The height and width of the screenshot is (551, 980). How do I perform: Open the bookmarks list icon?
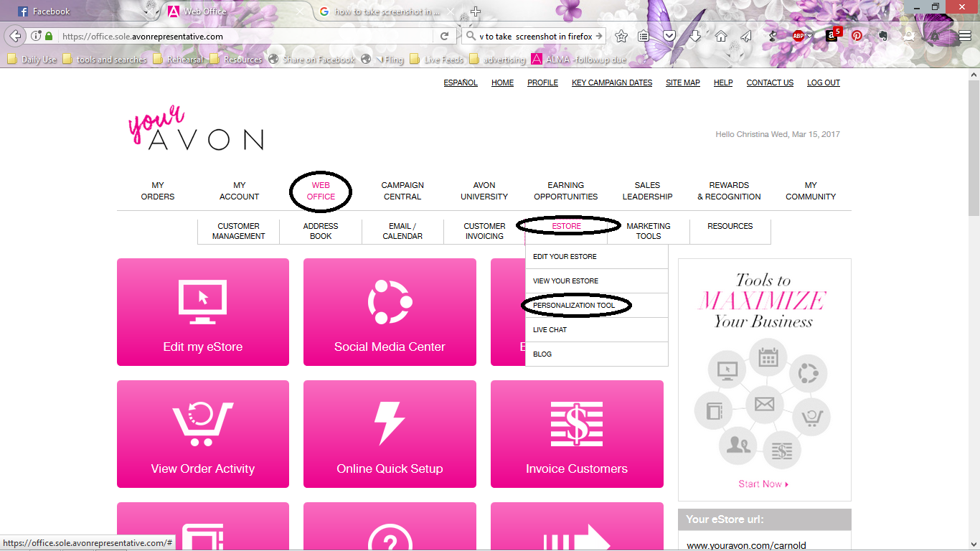click(644, 36)
